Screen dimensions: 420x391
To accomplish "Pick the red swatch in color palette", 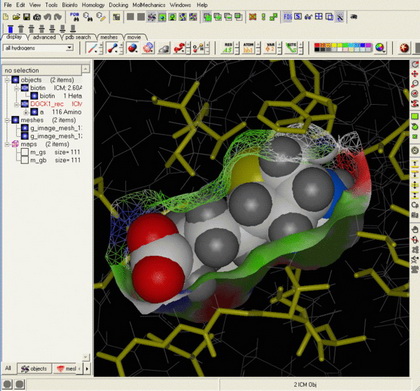I will point(317,45).
